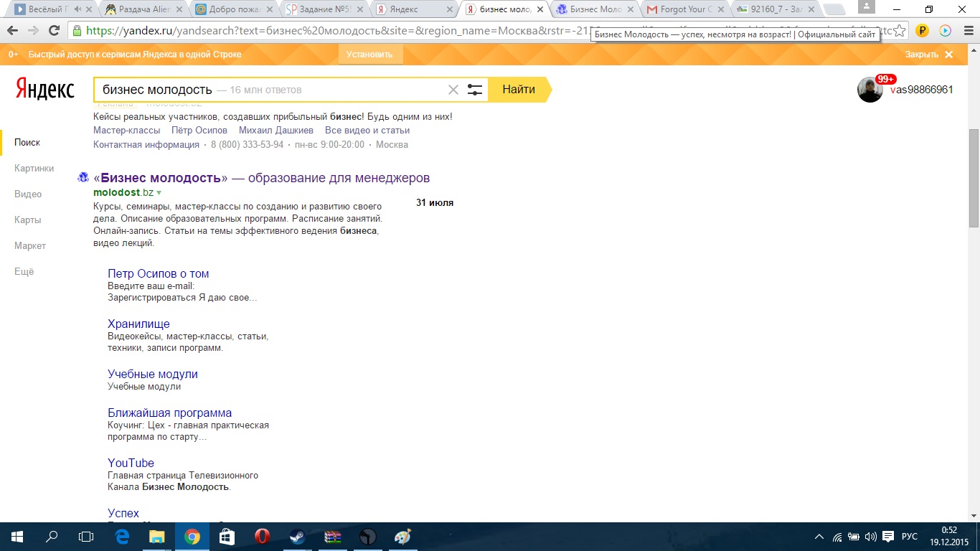Open Windows taskbar search
Image resolution: width=980 pixels, height=551 pixels.
(52, 536)
